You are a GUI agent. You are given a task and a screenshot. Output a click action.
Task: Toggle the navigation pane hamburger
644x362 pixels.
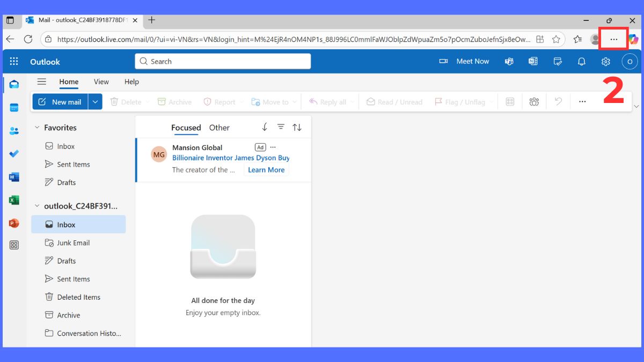(x=41, y=82)
